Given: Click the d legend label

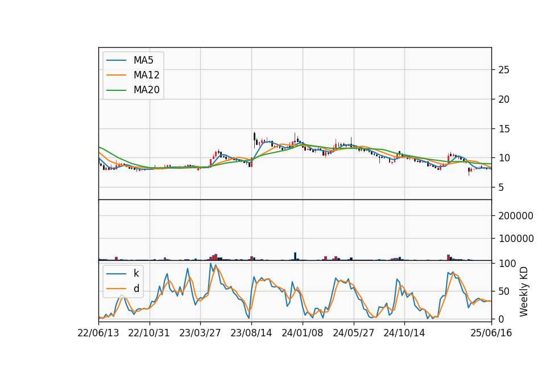Looking at the screenshot, I should 136,289.
